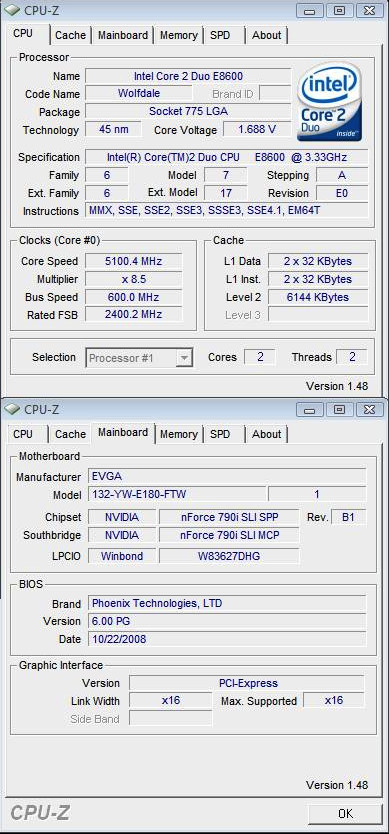Image resolution: width=389 pixels, height=834 pixels.
Task: Click the Intel Core 2 Duo logo
Action: point(329,102)
